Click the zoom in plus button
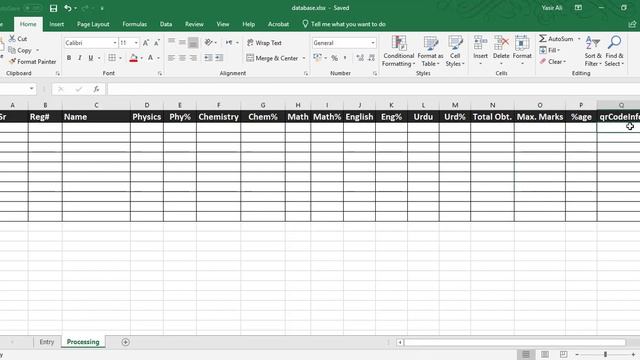This screenshot has height=360, width=640. [x=633, y=354]
